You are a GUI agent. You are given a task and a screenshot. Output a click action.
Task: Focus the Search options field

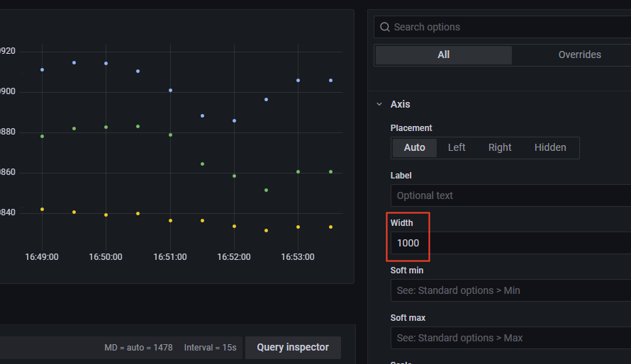pos(502,27)
